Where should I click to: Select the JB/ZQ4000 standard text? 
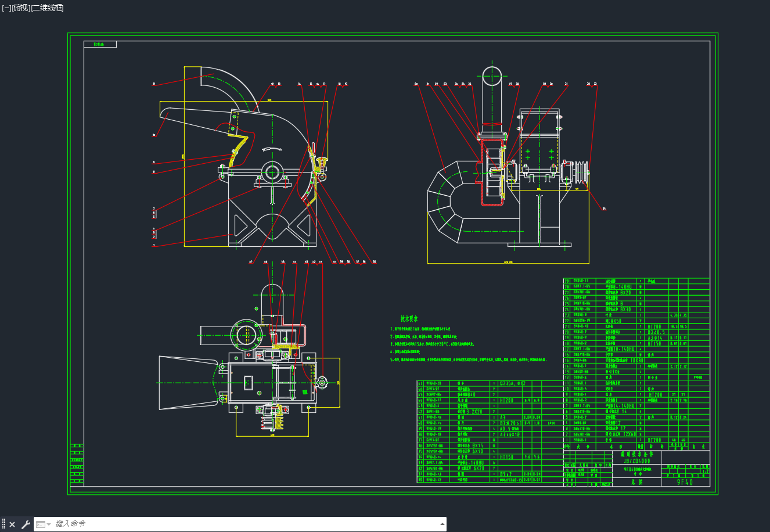(x=636, y=461)
